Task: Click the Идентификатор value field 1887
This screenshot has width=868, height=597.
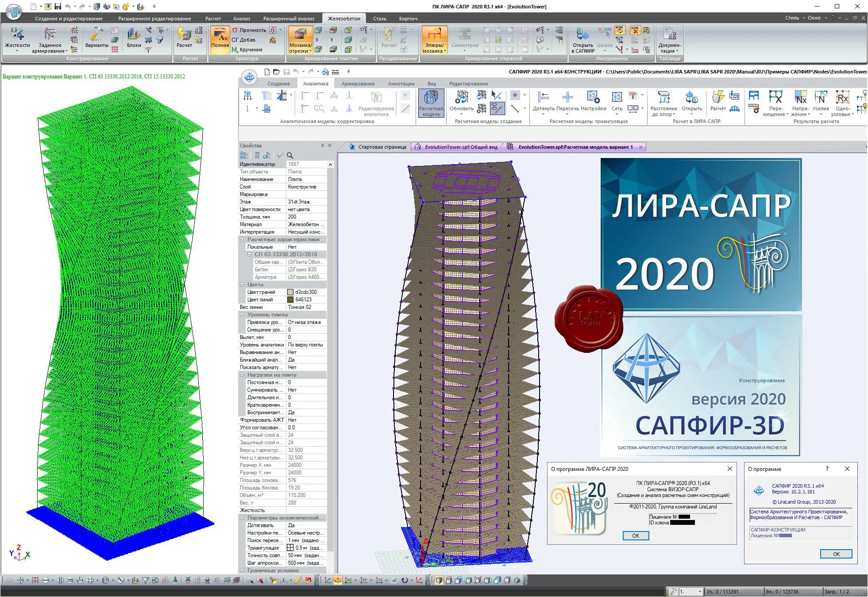Action: click(306, 164)
